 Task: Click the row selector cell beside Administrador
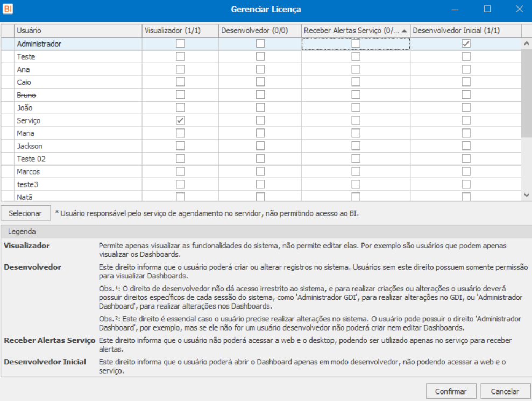point(8,44)
